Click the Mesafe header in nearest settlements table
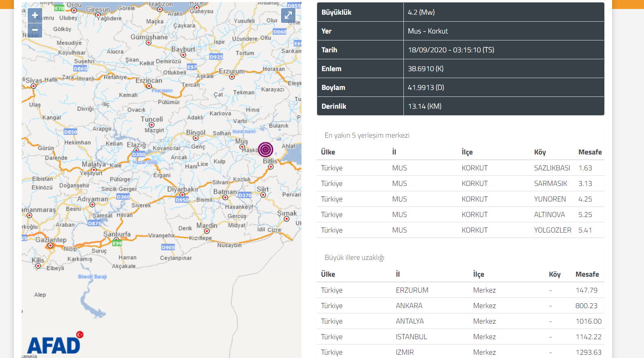This screenshot has height=358, width=644. click(590, 152)
